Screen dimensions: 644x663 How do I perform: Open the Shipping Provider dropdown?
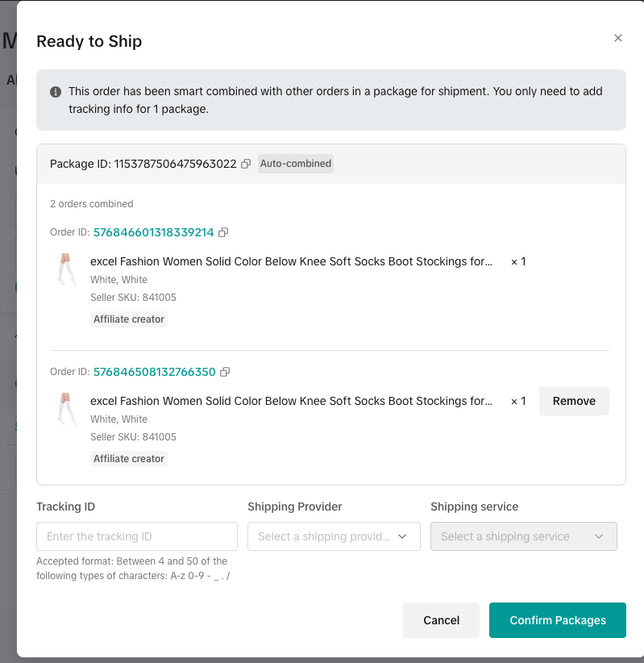pyautogui.click(x=334, y=536)
